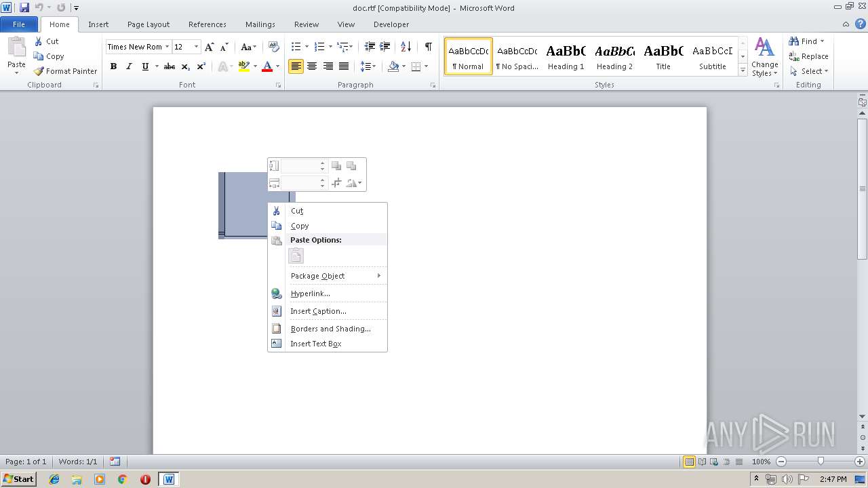The image size is (868, 488).
Task: Justify the paragraph text
Action: [344, 66]
